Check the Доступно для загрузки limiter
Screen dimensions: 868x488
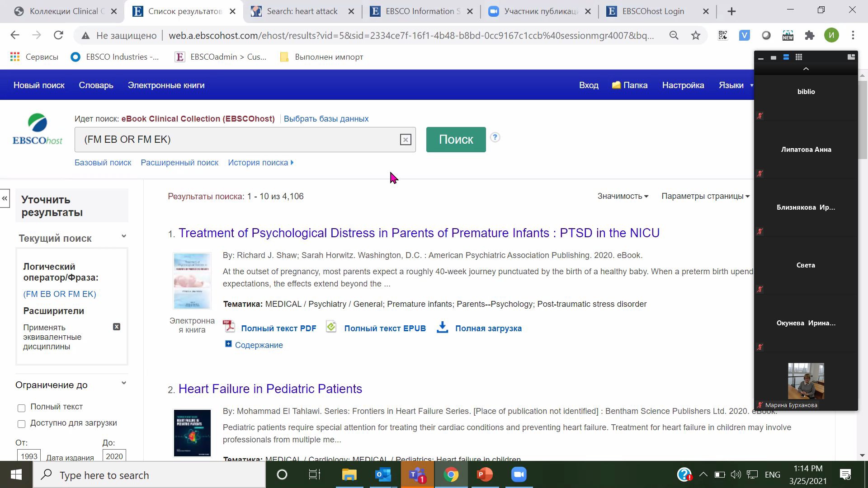pyautogui.click(x=21, y=424)
